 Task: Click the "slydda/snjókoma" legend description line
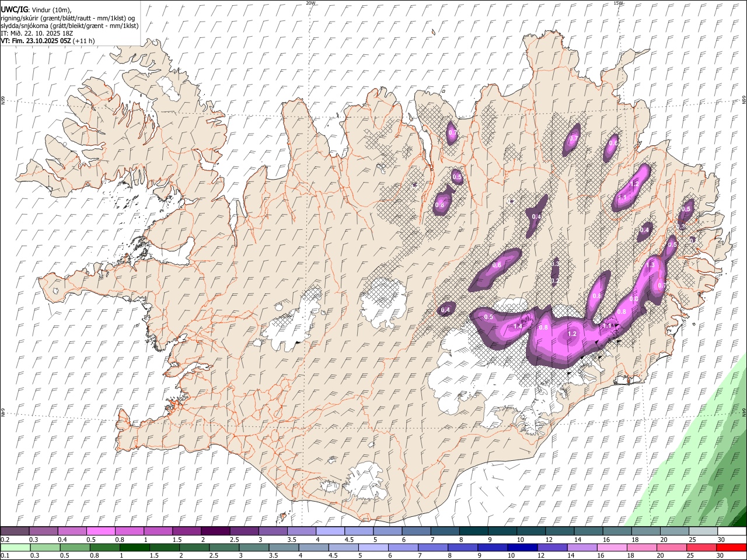tap(69, 26)
